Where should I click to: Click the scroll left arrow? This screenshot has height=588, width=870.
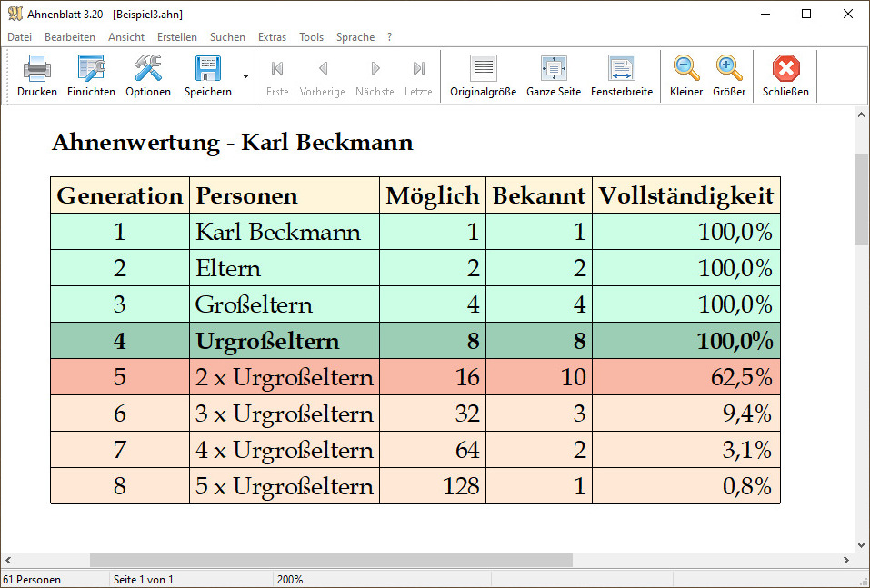[8, 560]
